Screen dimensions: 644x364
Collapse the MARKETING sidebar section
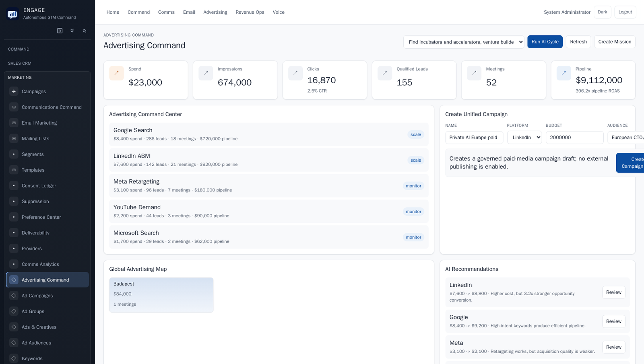click(x=47, y=77)
